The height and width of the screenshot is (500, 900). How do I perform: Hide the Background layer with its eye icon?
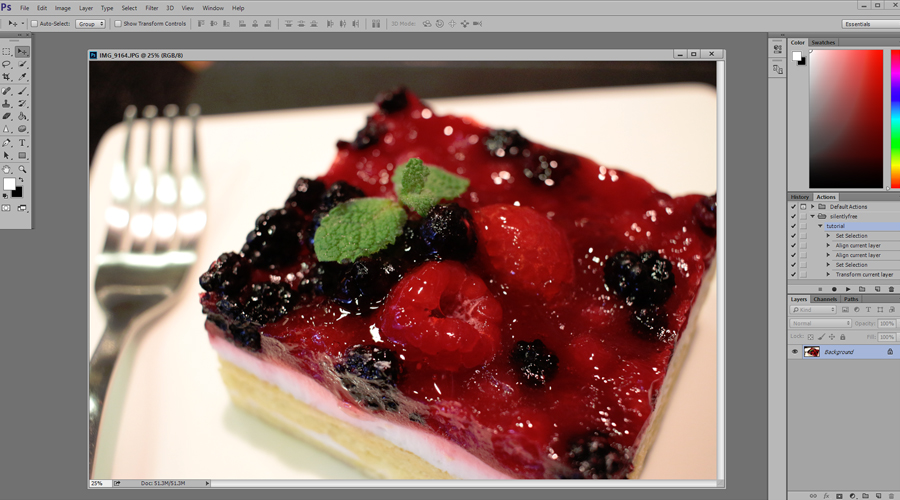[795, 352]
